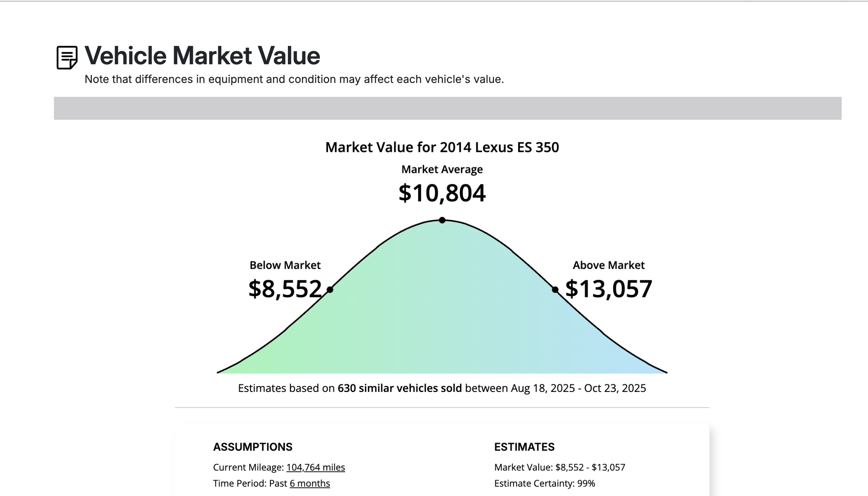Click the Market Value range in Estimates

click(559, 467)
